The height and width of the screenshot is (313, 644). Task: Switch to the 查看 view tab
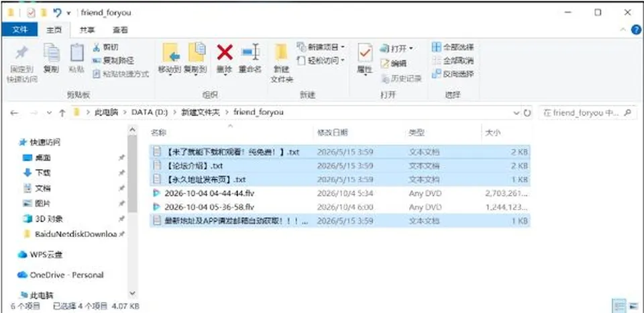(x=120, y=30)
